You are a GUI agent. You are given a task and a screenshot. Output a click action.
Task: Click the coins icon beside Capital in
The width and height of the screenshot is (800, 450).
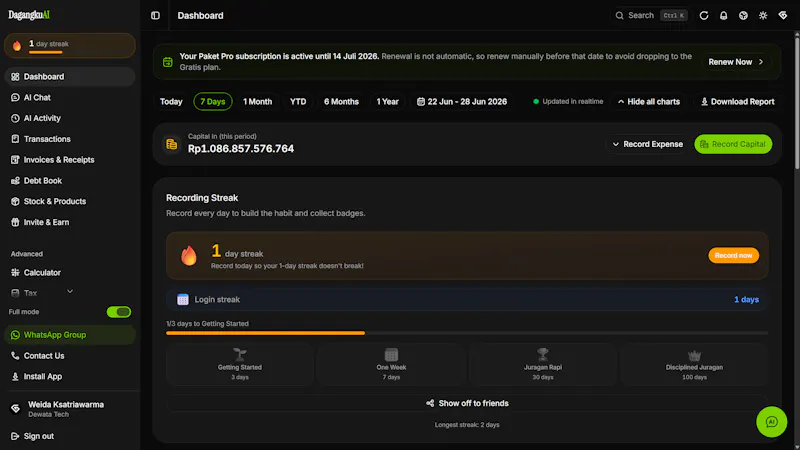[x=171, y=144]
